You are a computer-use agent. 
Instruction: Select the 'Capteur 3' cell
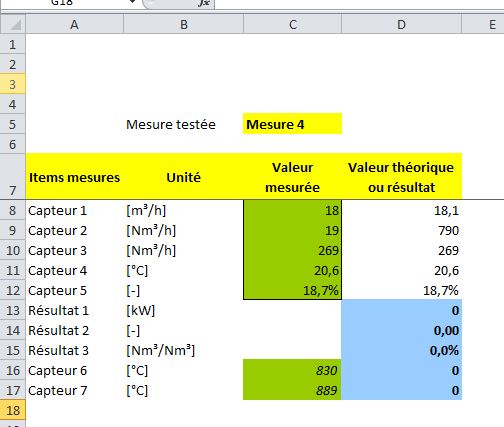click(x=74, y=250)
